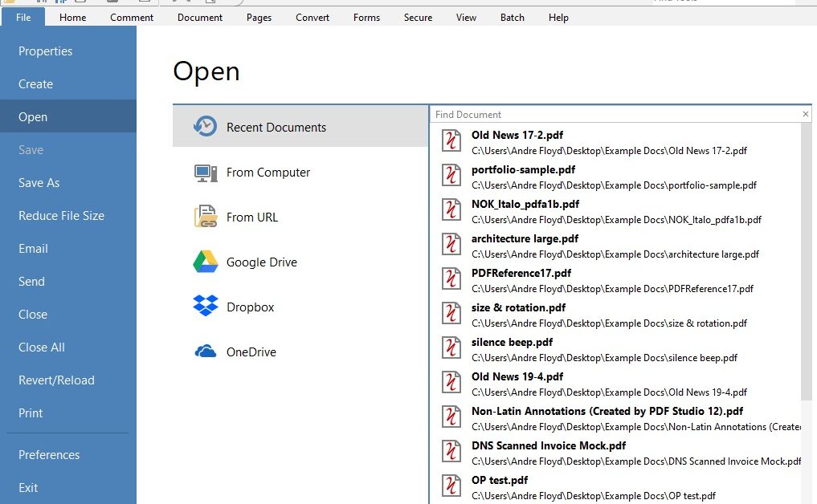Select the Recent Documents icon
Screen dimensions: 817x504
206,126
